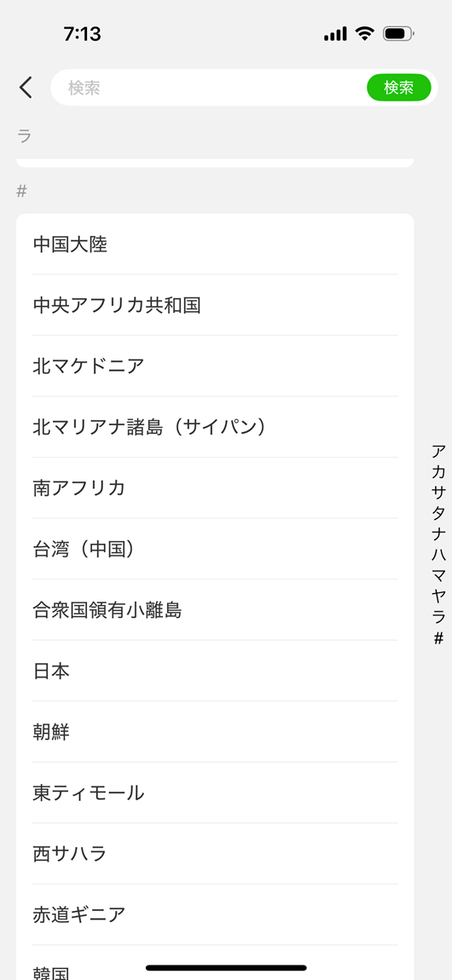452x980 pixels.
Task: Jump to ヤ section in index bar
Action: (x=439, y=597)
